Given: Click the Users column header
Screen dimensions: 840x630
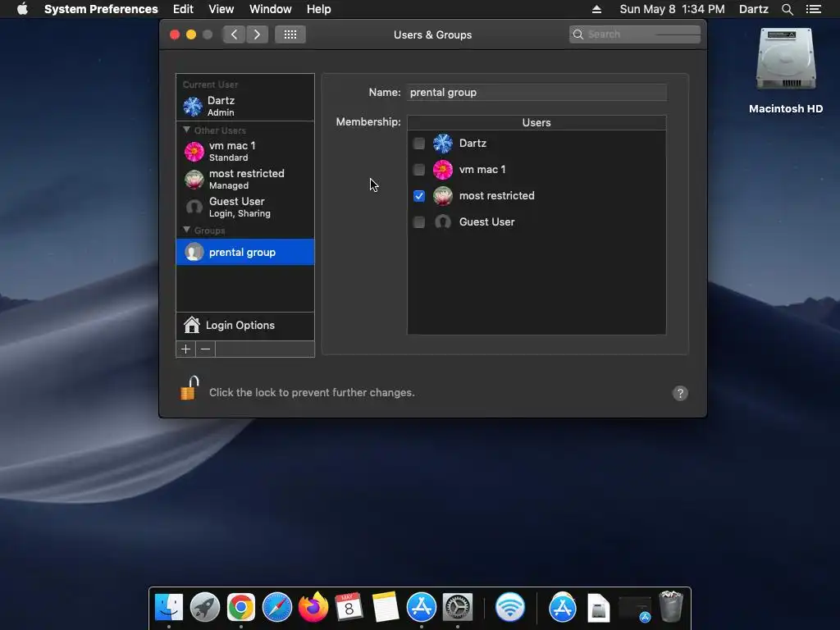Looking at the screenshot, I should [536, 122].
